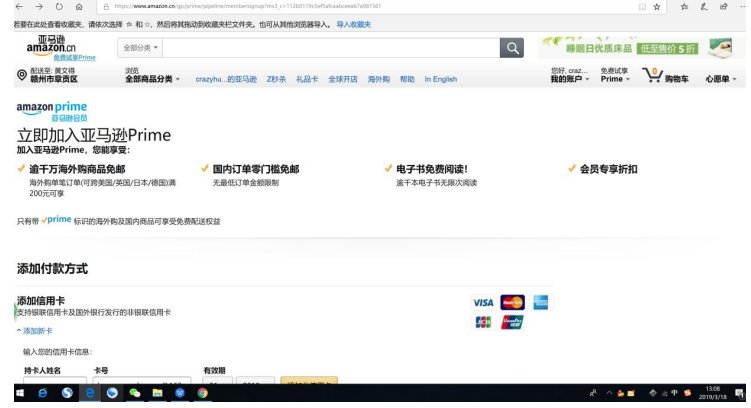The image size is (751, 408).
Task: Click the JCB card logo
Action: tap(483, 322)
